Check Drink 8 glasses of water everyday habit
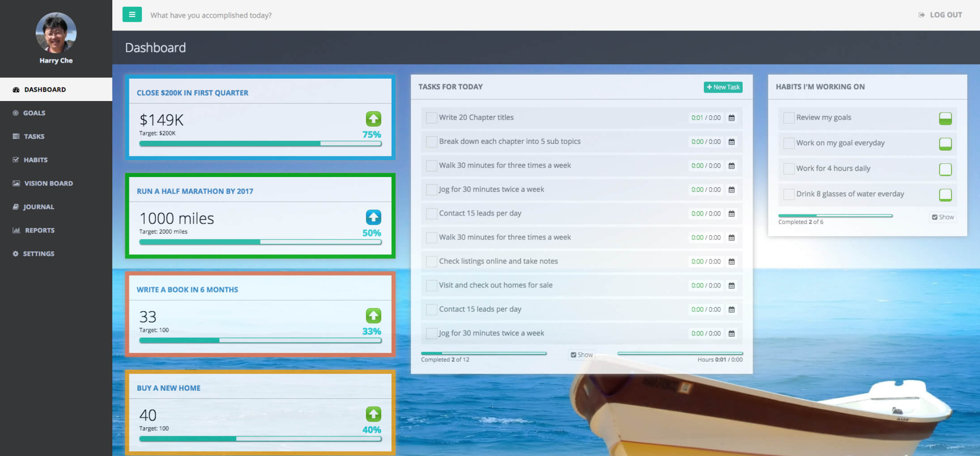Viewport: 980px width, 456px height. (788, 194)
